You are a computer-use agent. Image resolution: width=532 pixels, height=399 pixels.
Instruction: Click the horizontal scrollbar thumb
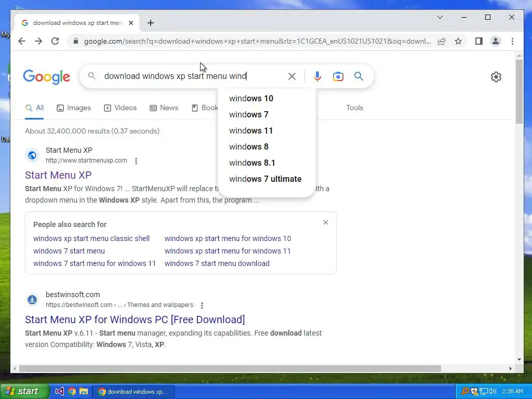click(x=230, y=368)
